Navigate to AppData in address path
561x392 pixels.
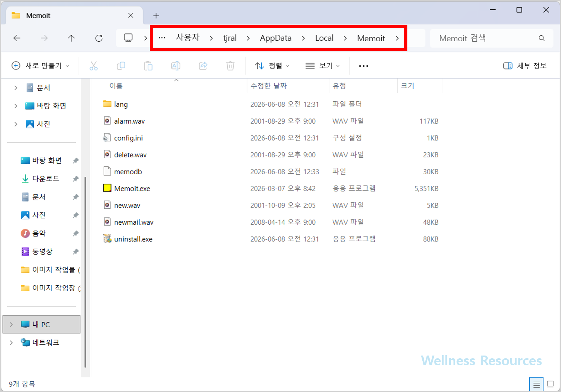[x=276, y=38]
